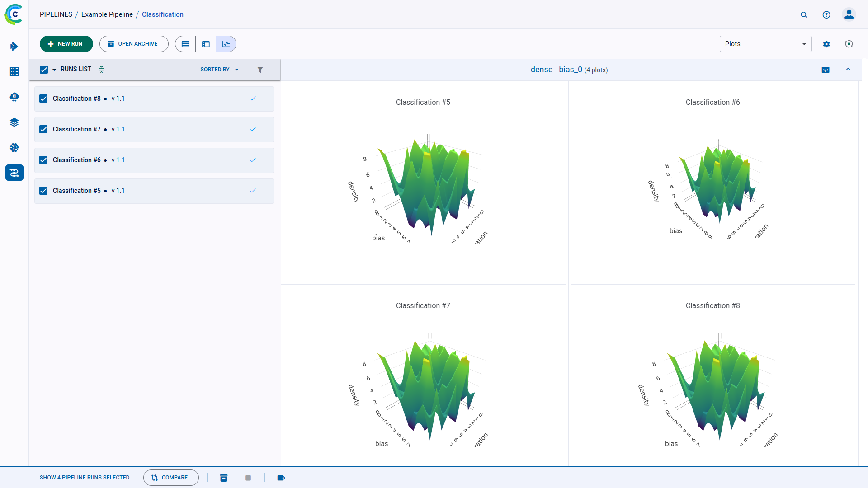
Task: Switch to the table view layout
Action: pos(185,44)
